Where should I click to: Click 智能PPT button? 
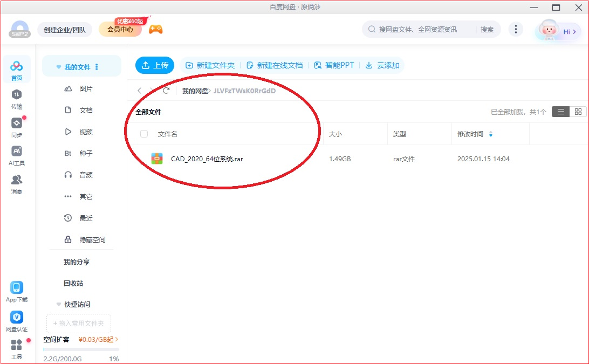334,65
